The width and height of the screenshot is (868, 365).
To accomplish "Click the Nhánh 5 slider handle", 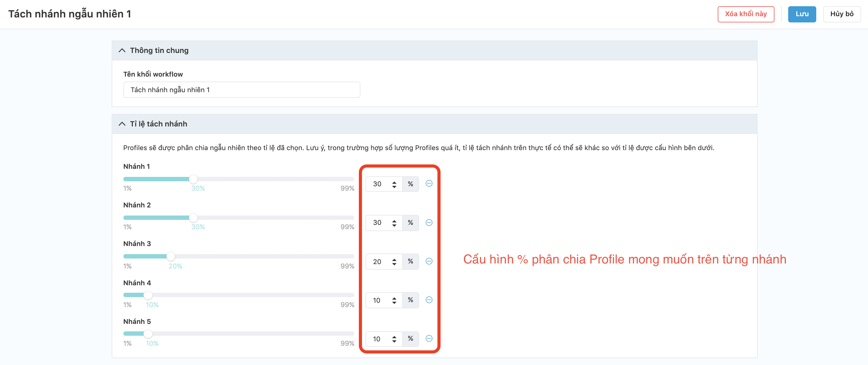I will pos(148,334).
